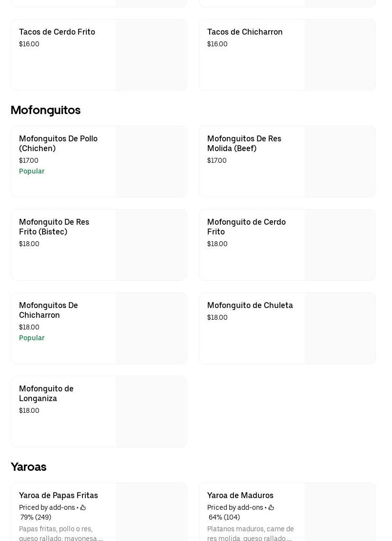This screenshot has height=541, width=392.
Task: Open Mofonguito De Res Frito (Bistec)
Action: click(x=99, y=245)
